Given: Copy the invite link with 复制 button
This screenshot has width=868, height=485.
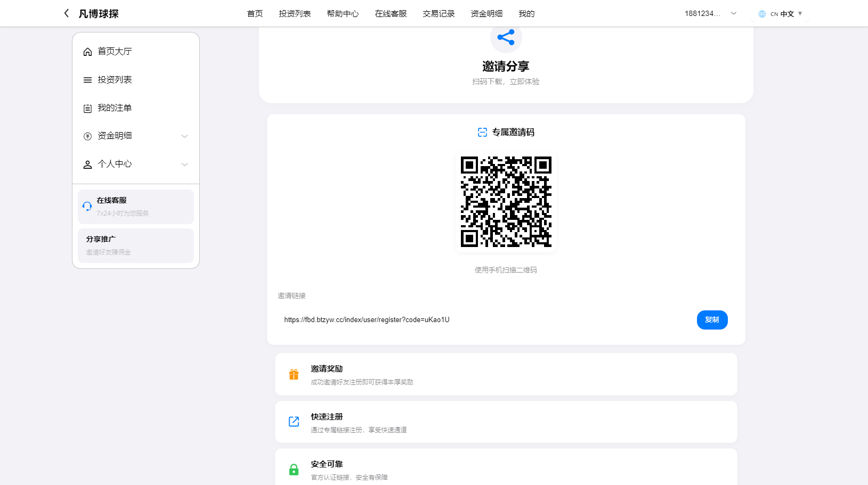Looking at the screenshot, I should click(x=712, y=320).
